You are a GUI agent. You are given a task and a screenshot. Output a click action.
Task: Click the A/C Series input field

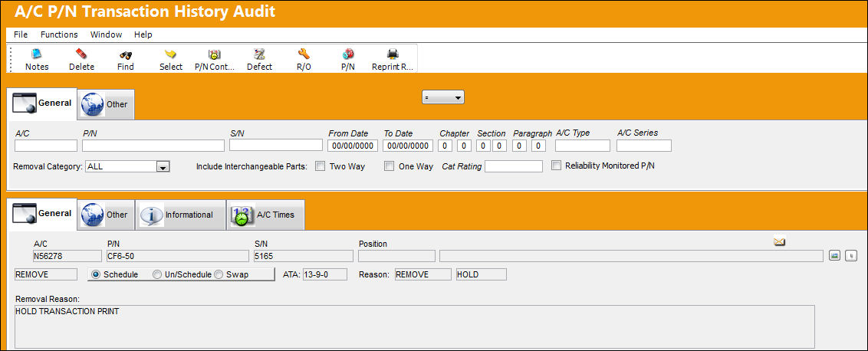pos(644,146)
